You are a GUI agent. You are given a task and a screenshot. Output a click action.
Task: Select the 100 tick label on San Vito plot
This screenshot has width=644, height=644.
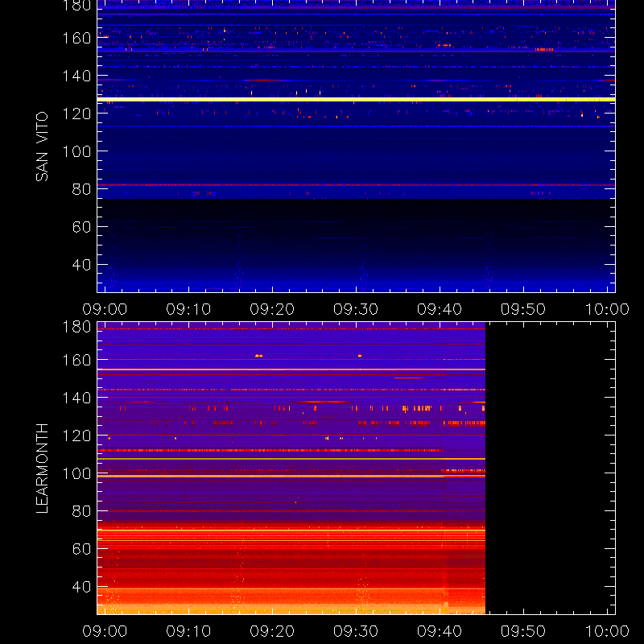pos(76,151)
